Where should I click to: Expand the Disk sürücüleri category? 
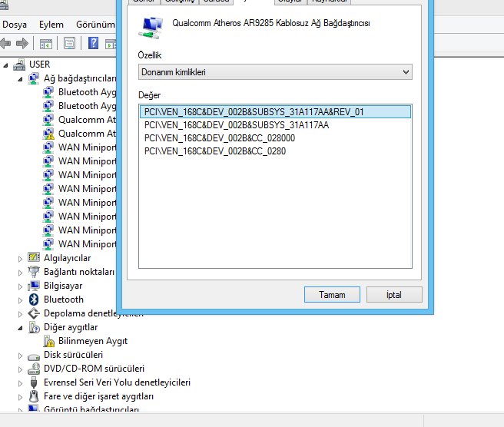(x=20, y=356)
